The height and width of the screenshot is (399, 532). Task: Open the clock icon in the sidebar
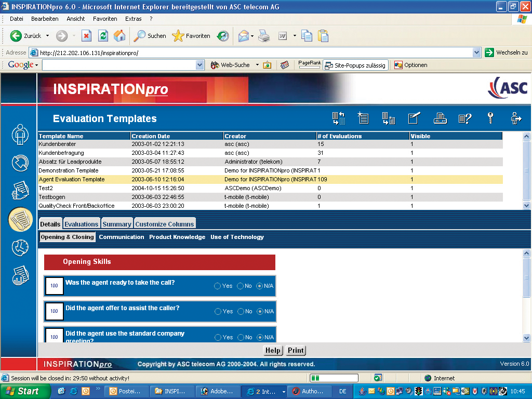19,248
